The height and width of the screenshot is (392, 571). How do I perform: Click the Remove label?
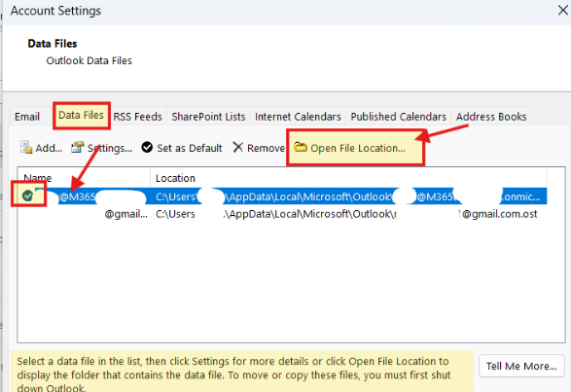[266, 148]
